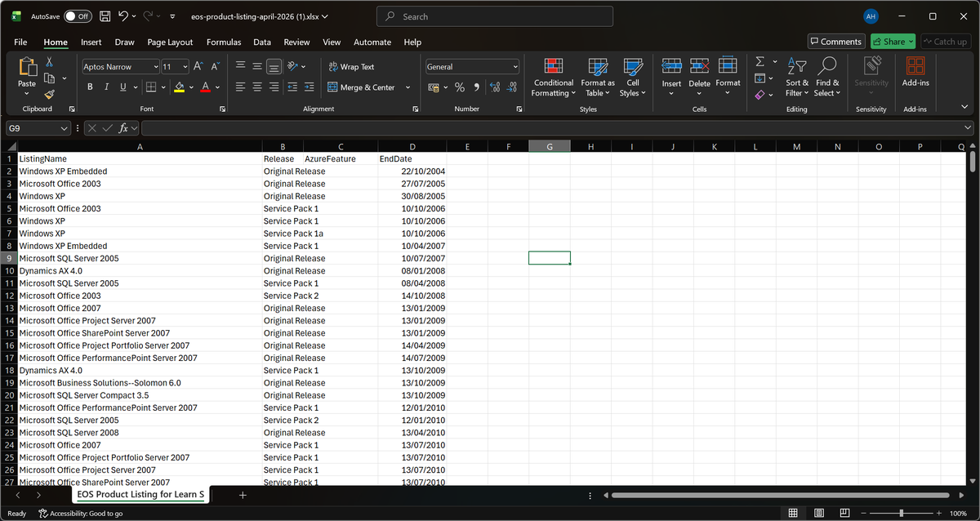Click the Percent Style icon
This screenshot has height=521, width=980.
(460, 87)
